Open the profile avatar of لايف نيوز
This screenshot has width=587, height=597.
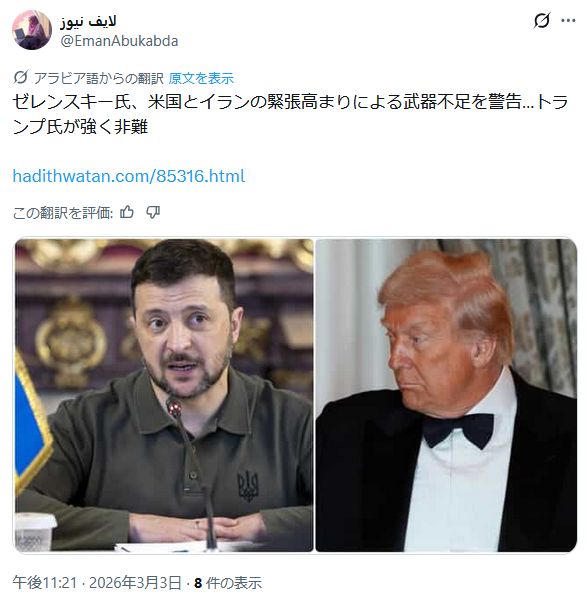32,30
